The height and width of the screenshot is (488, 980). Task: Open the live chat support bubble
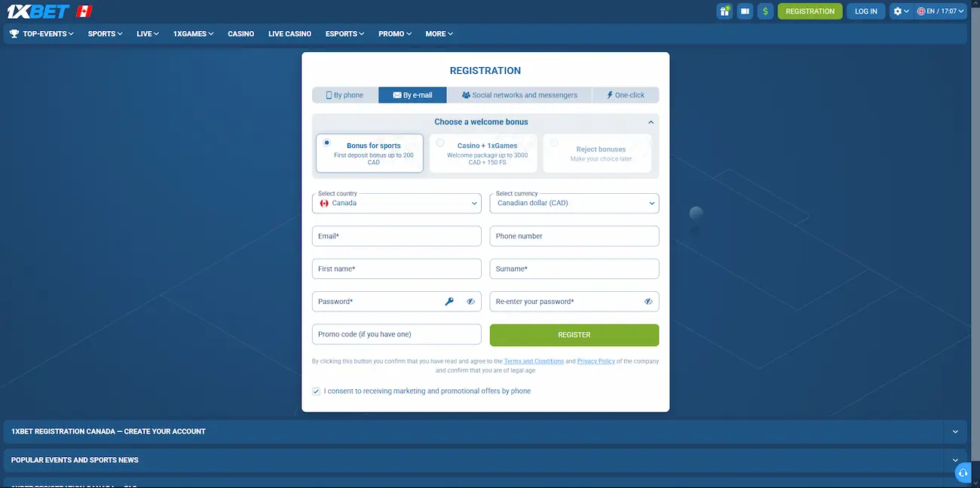[x=963, y=473]
